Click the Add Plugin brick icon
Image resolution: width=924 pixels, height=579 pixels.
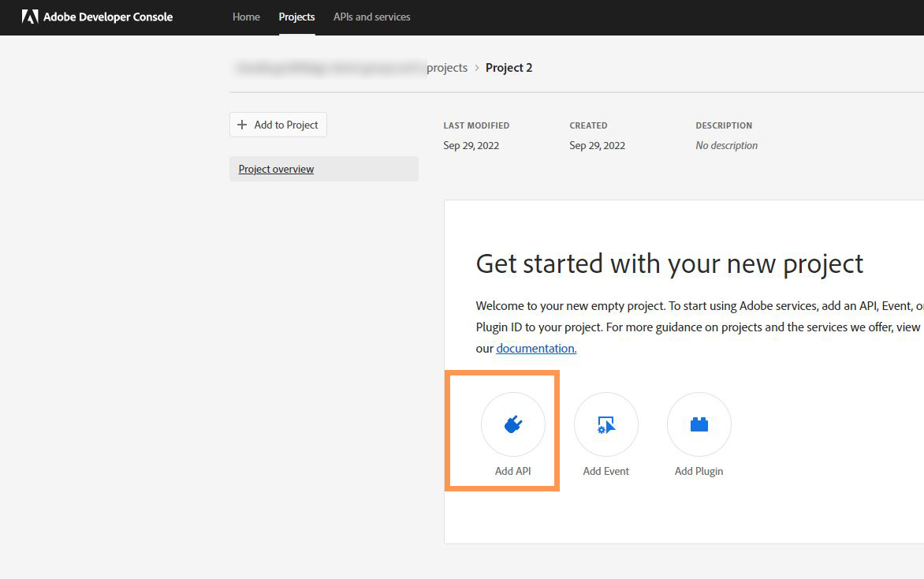point(699,424)
